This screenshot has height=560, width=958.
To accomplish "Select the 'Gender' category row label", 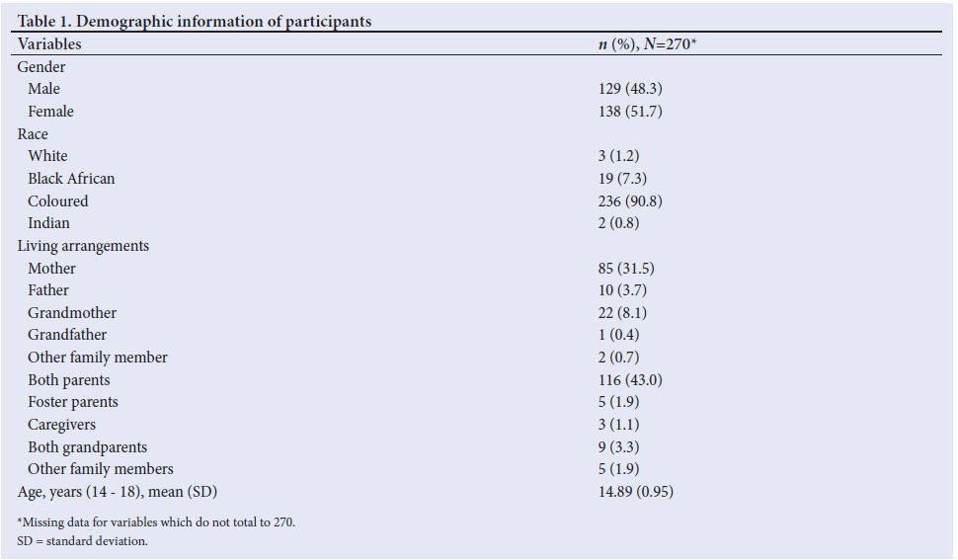I will click(x=41, y=66).
